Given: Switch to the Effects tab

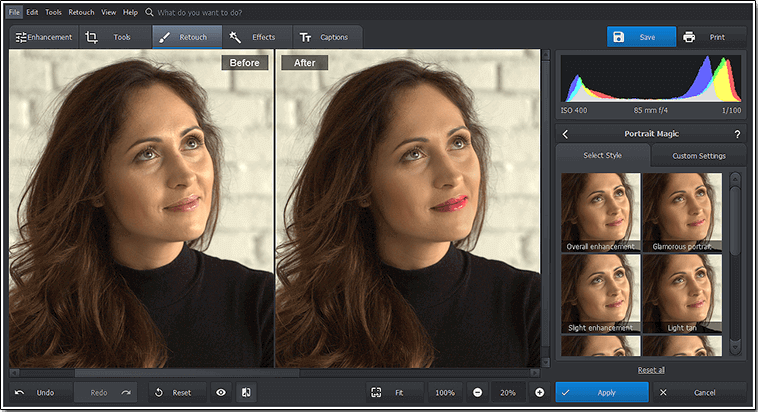Looking at the screenshot, I should coord(257,37).
